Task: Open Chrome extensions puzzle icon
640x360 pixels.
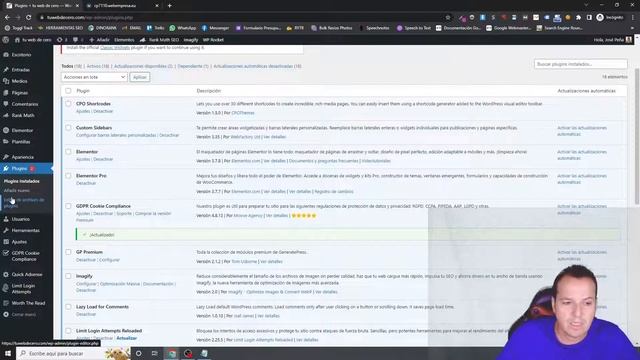Action: [578, 18]
